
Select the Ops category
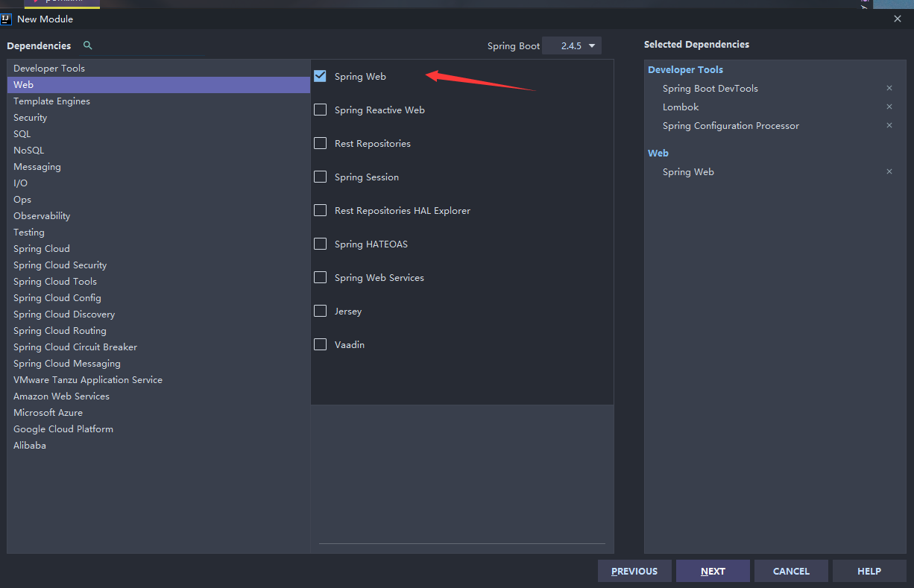click(159, 199)
